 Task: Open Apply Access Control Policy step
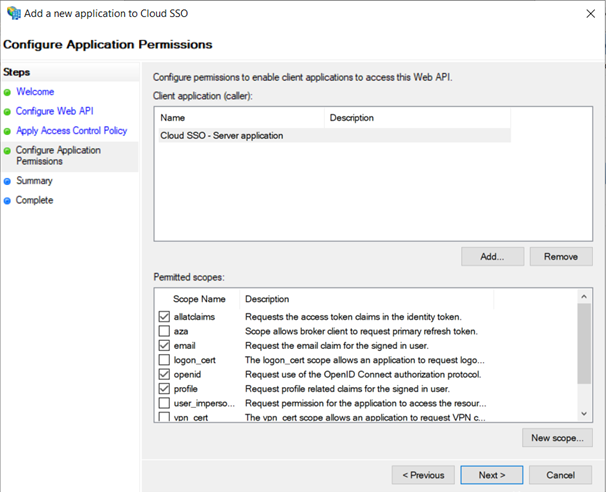(x=71, y=131)
